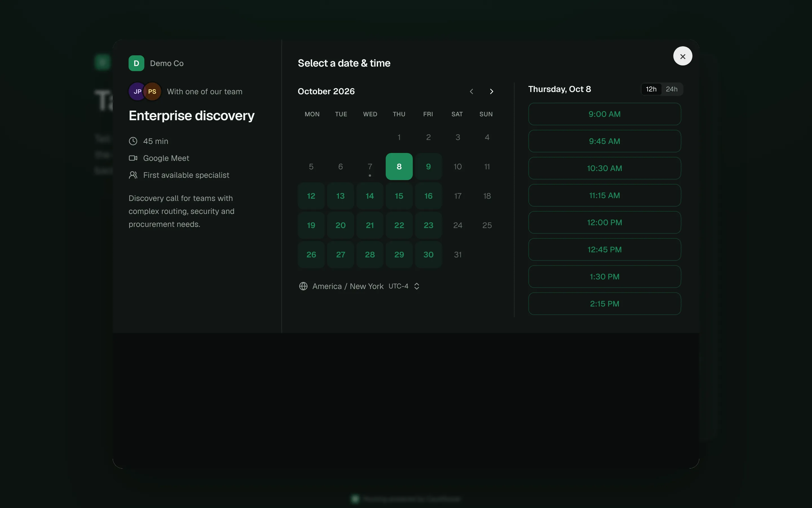The image size is (812, 508).
Task: Choose October 26 in the calendar
Action: tap(311, 255)
